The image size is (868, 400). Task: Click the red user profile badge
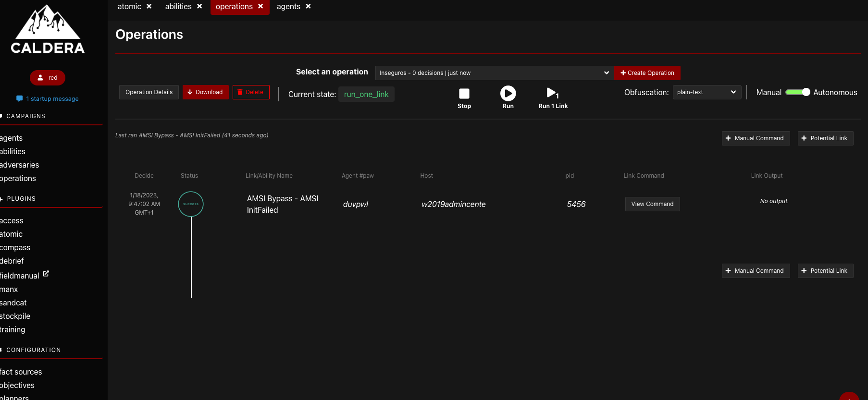coord(48,78)
